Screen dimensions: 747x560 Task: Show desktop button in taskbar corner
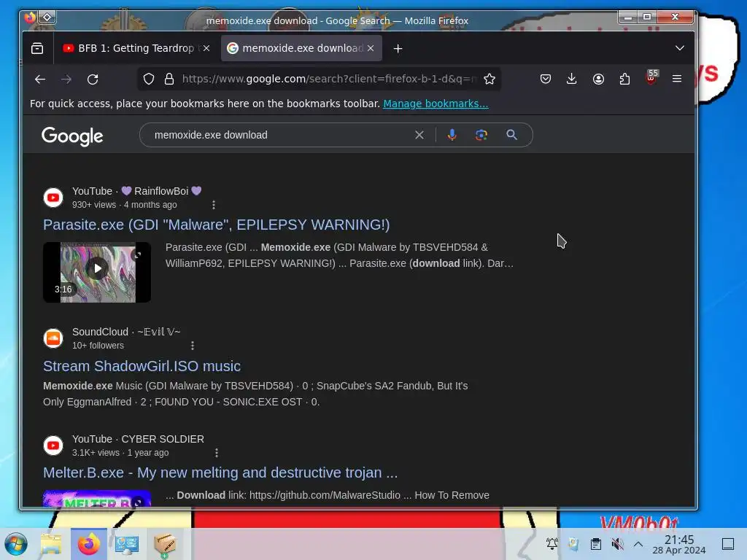[728, 544]
